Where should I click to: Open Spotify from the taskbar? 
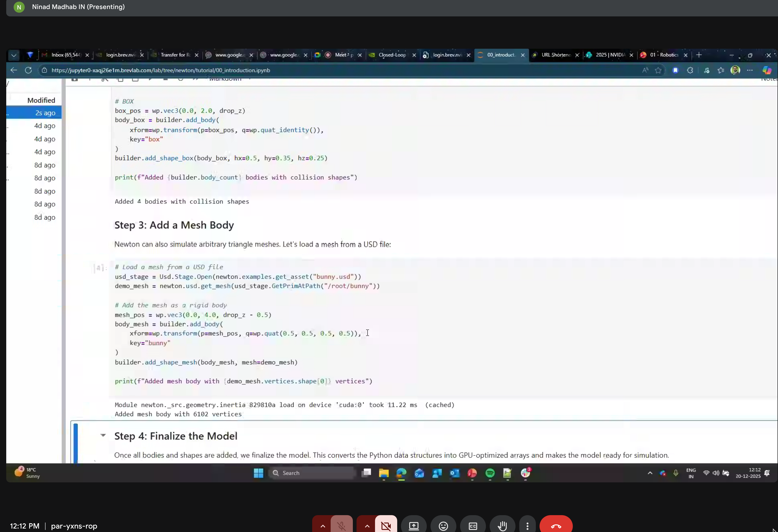point(490,473)
